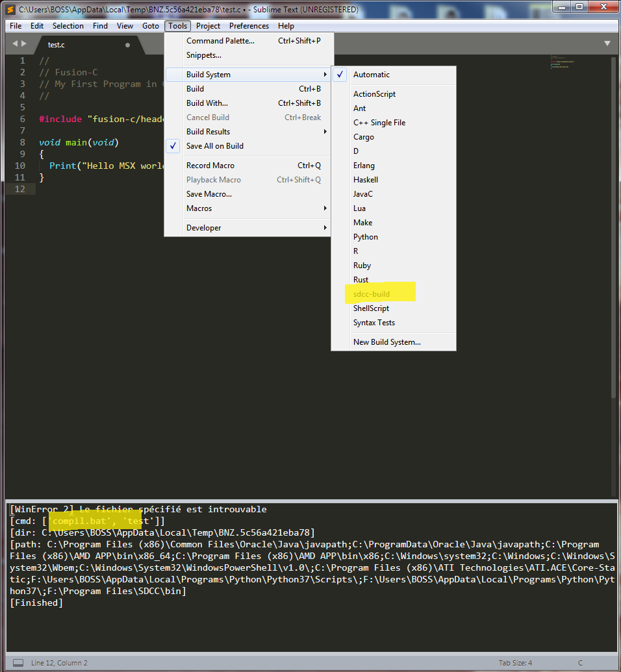Open the Preferences menu
The height and width of the screenshot is (672, 621).
[249, 26]
